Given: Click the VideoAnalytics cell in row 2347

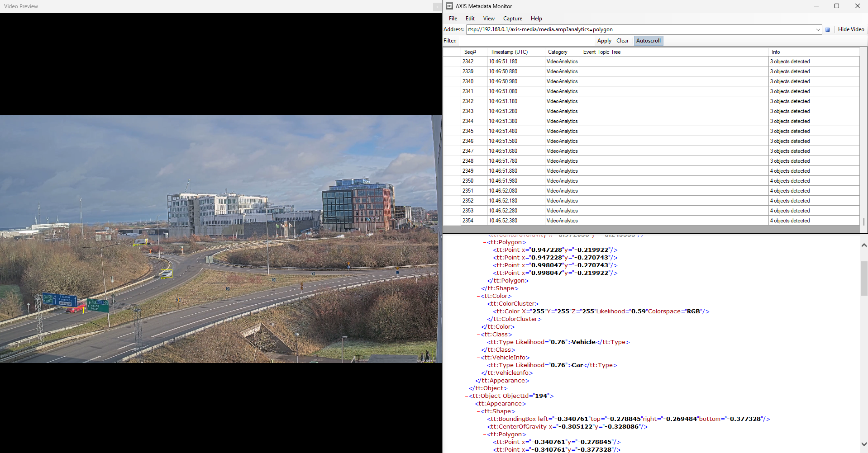Looking at the screenshot, I should point(562,151).
